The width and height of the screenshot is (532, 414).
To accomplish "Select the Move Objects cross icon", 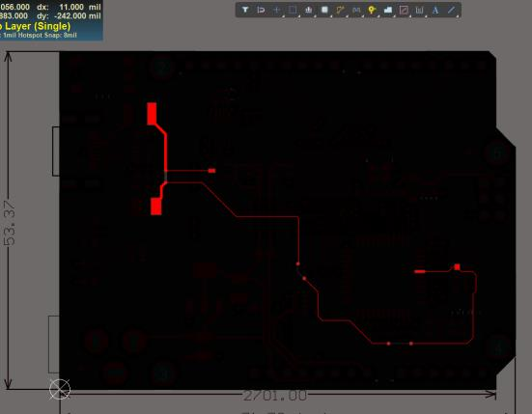I will 276,10.
